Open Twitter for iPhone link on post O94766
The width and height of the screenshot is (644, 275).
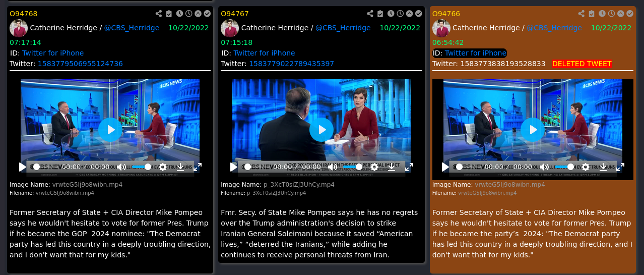click(476, 53)
